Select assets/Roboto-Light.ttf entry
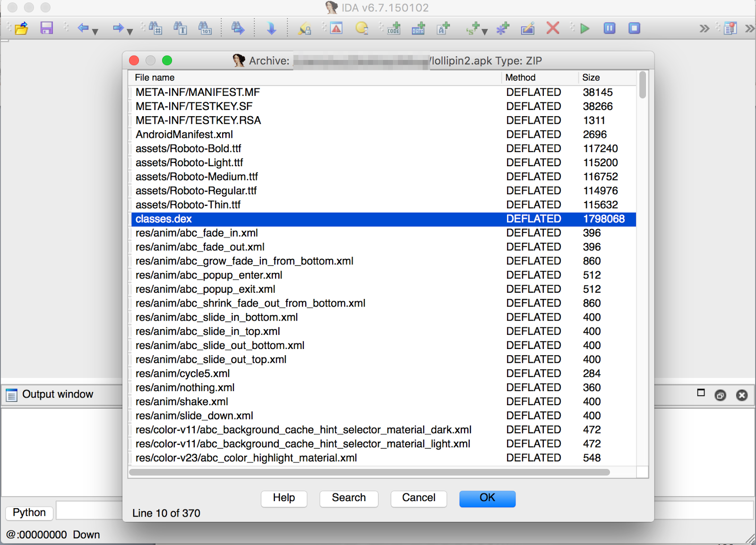This screenshot has height=545, width=756. coord(384,163)
